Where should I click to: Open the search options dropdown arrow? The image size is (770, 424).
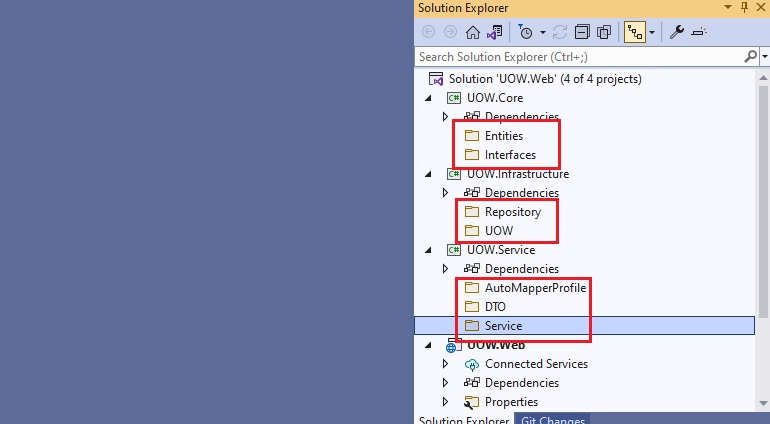click(x=764, y=57)
